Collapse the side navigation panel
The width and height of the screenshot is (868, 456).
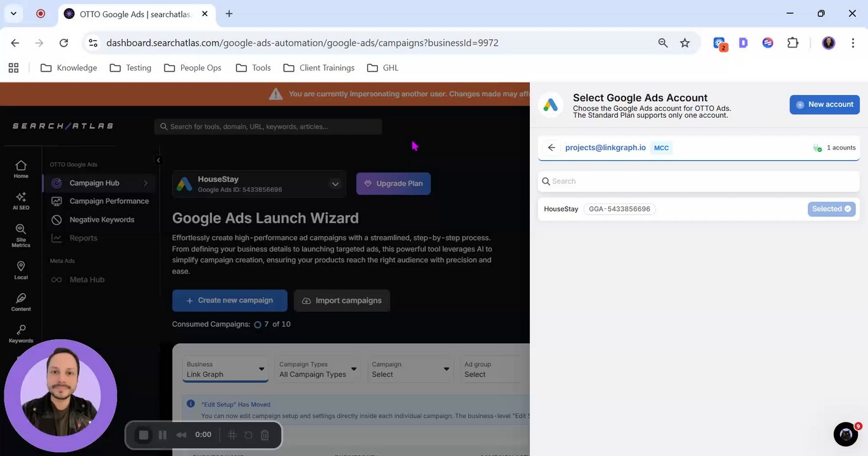click(x=158, y=160)
